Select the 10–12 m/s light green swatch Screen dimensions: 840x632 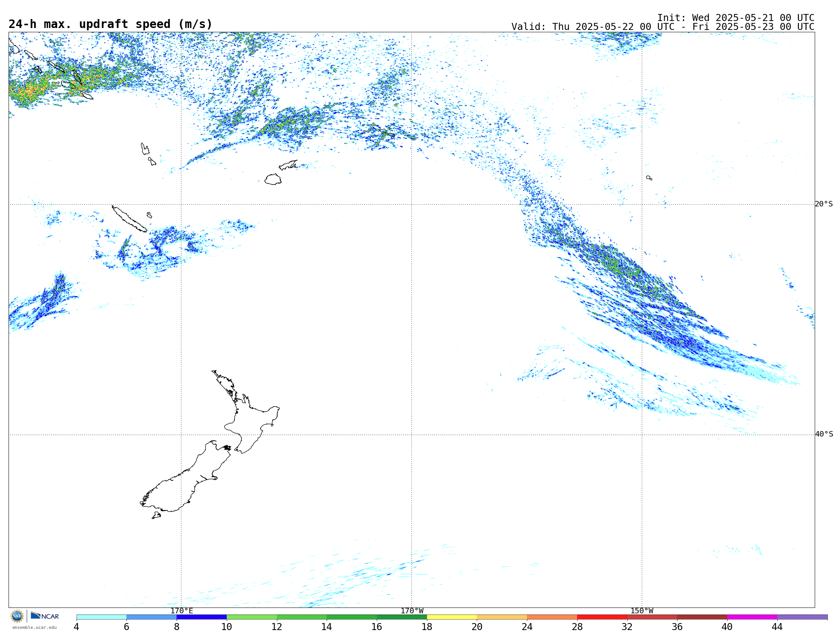point(252,617)
